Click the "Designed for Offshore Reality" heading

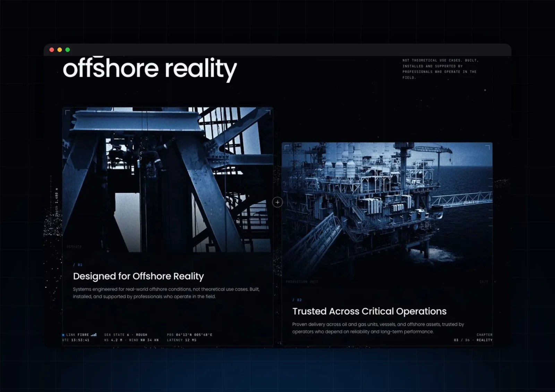pos(138,276)
